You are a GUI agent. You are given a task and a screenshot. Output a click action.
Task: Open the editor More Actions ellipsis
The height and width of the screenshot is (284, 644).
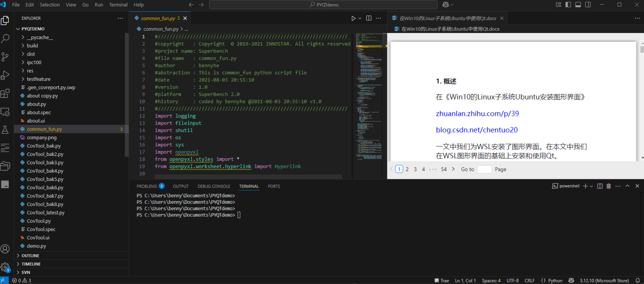click(x=378, y=18)
